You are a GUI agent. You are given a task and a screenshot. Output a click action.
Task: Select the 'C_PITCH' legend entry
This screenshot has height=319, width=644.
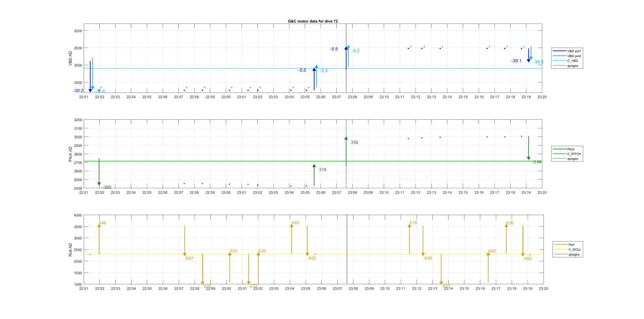pos(568,154)
